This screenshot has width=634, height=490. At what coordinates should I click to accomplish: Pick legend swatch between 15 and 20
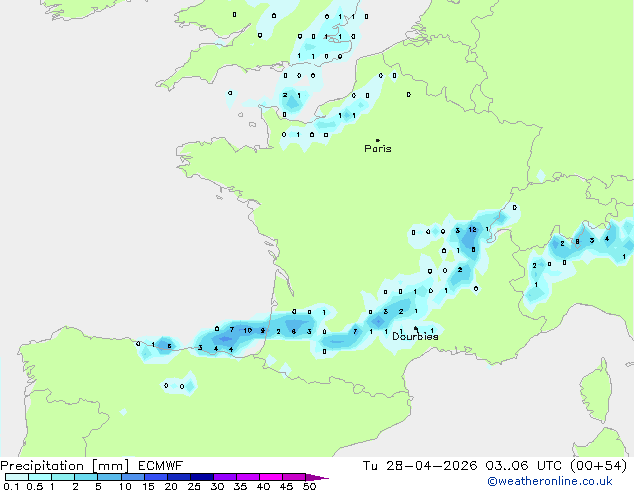[x=155, y=477]
